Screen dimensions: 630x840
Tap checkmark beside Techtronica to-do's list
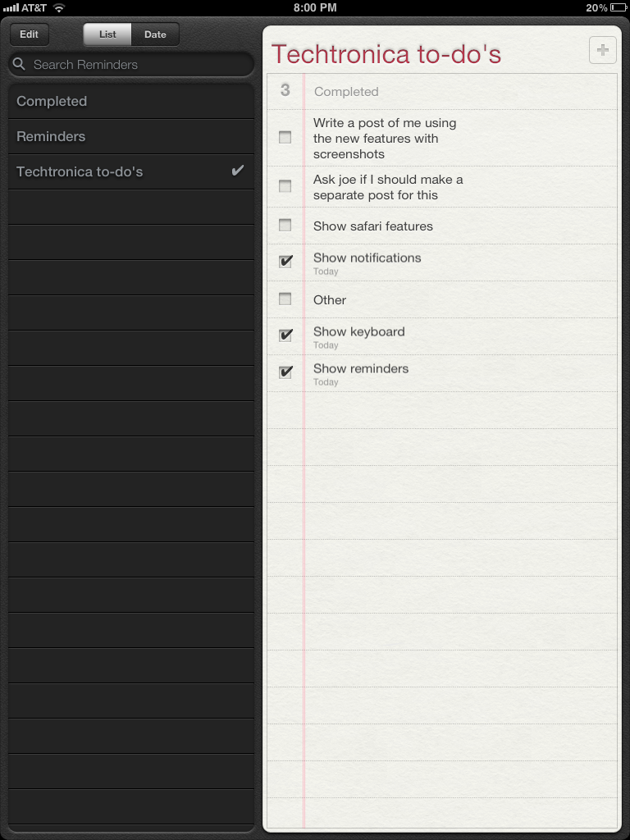(x=238, y=171)
